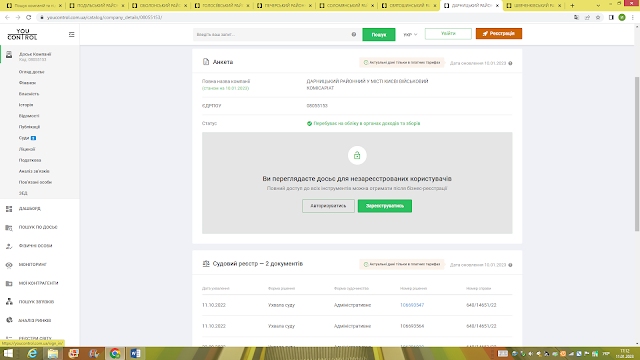This screenshot has width=640, height=360.
Task: Open Суди in the sidebar
Action: (x=24, y=138)
